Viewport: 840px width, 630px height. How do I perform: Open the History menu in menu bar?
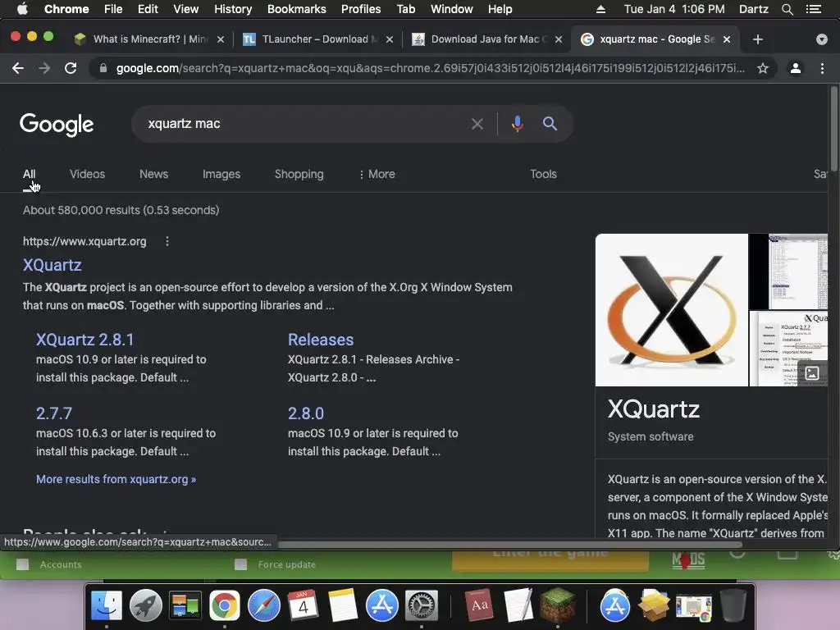[233, 9]
